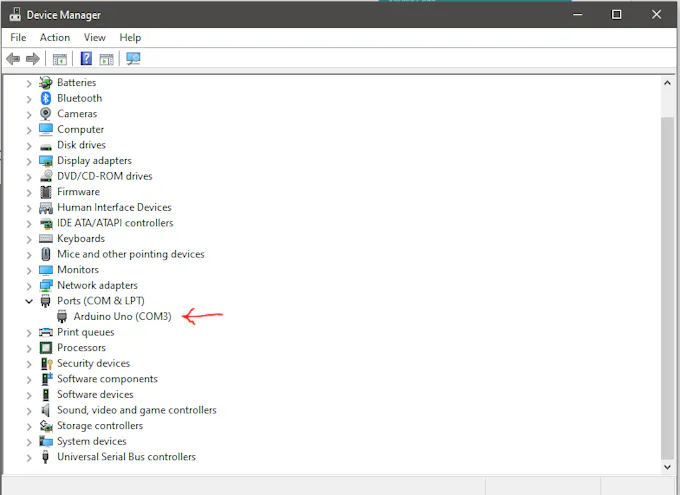
Task: Expand the Bluetooth node chevron
Action: (x=29, y=99)
